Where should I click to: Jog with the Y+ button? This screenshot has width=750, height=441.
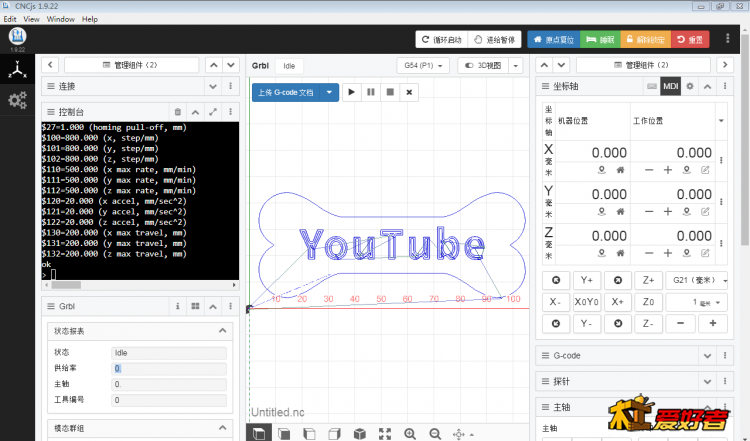point(586,280)
